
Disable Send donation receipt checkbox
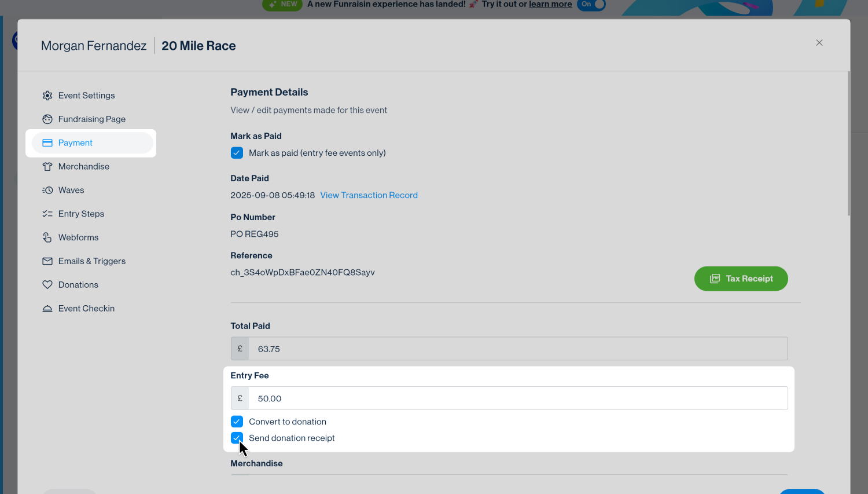237,438
